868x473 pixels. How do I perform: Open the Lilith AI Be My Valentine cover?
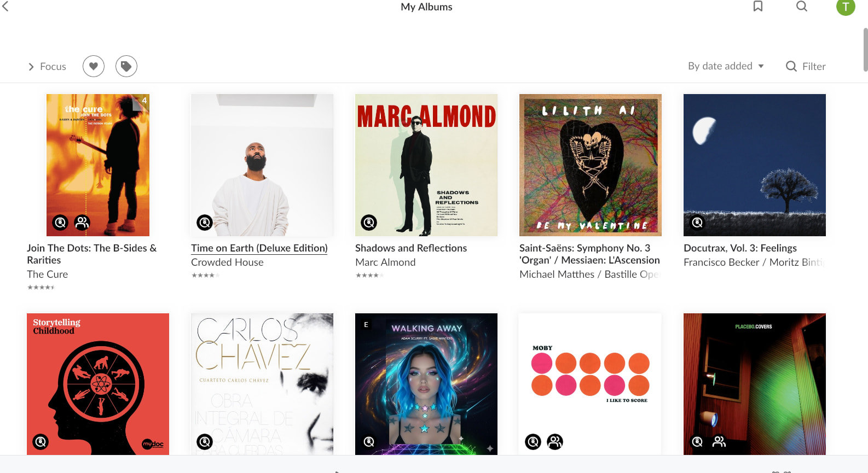click(x=591, y=165)
